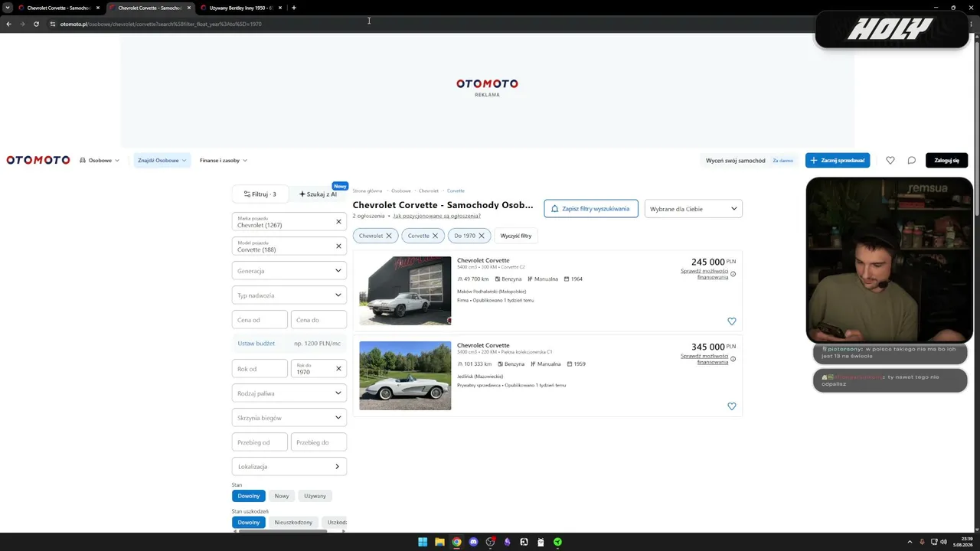Click the Zaloguj się button
Viewport: 980px width, 551px height.
point(946,161)
